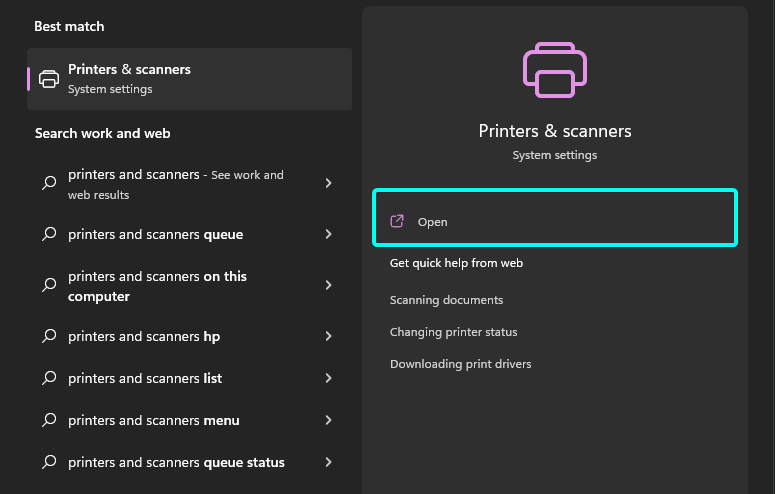This screenshot has width=775, height=494.
Task: Click the Open external-link icon
Action: (397, 221)
